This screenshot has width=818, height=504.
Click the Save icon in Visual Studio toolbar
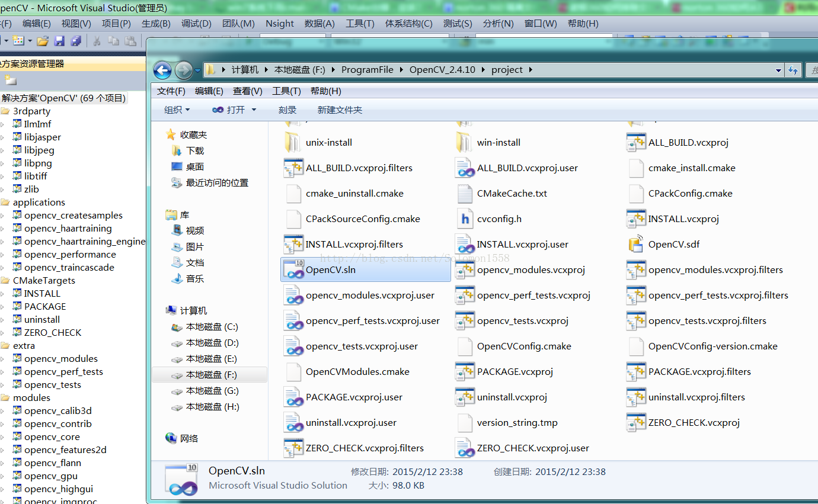[59, 41]
